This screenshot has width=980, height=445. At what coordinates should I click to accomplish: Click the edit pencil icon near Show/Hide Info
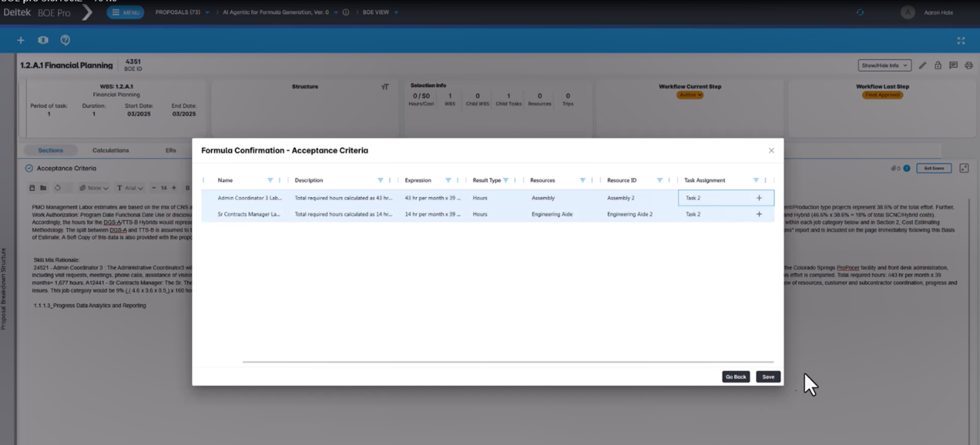[x=923, y=65]
